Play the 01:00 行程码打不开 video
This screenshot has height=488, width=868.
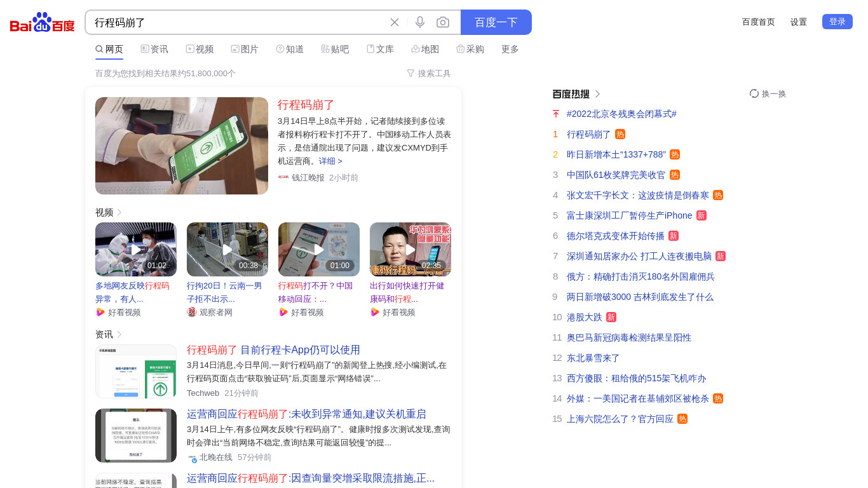[x=319, y=249]
